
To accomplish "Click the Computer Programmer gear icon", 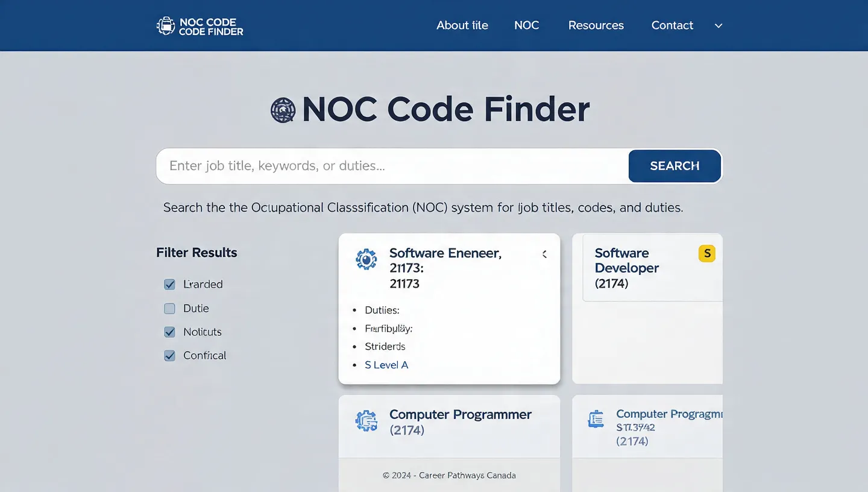I will (x=366, y=421).
